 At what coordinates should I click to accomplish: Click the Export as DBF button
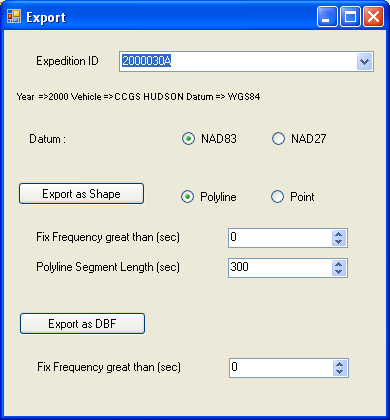82,324
